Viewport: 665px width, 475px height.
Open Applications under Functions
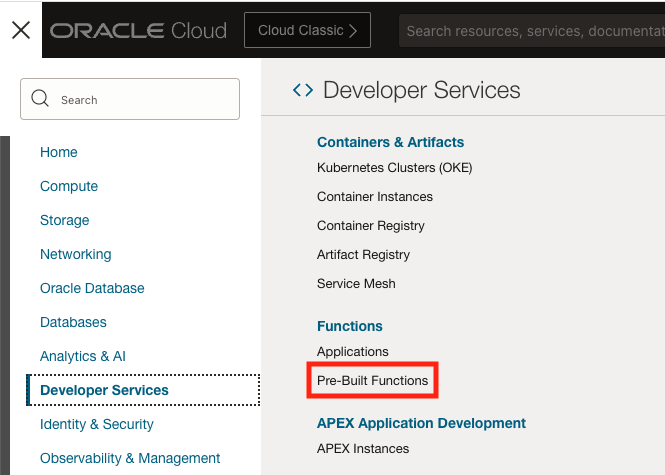pyautogui.click(x=353, y=352)
